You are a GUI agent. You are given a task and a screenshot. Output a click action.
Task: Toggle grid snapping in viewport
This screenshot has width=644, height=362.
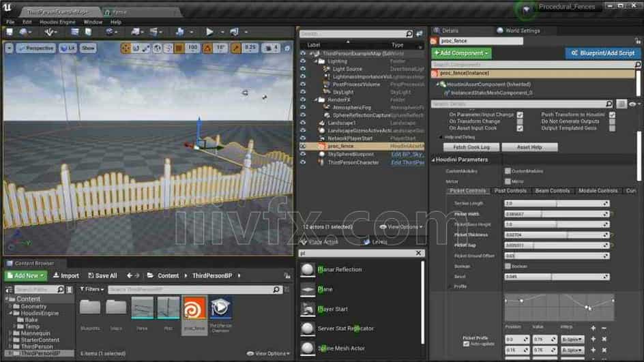coord(179,48)
